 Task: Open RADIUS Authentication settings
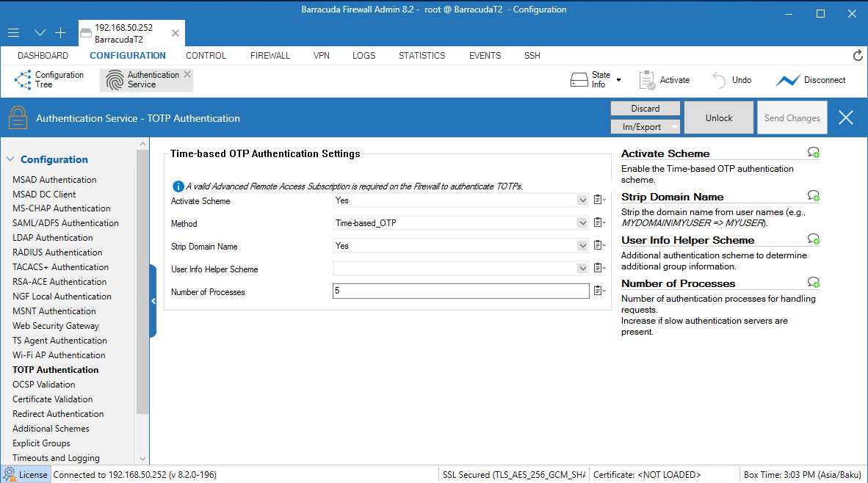57,253
